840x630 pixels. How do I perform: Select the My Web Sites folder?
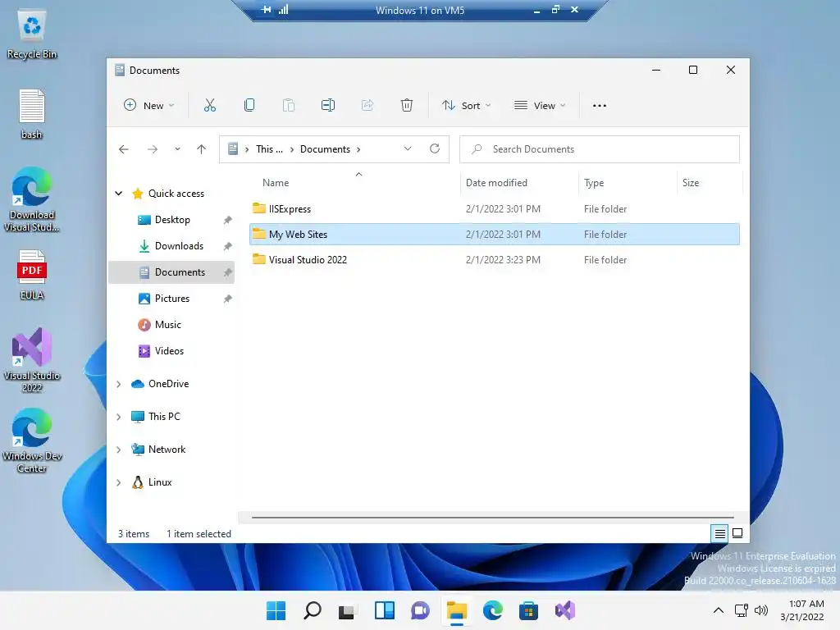tap(495, 234)
